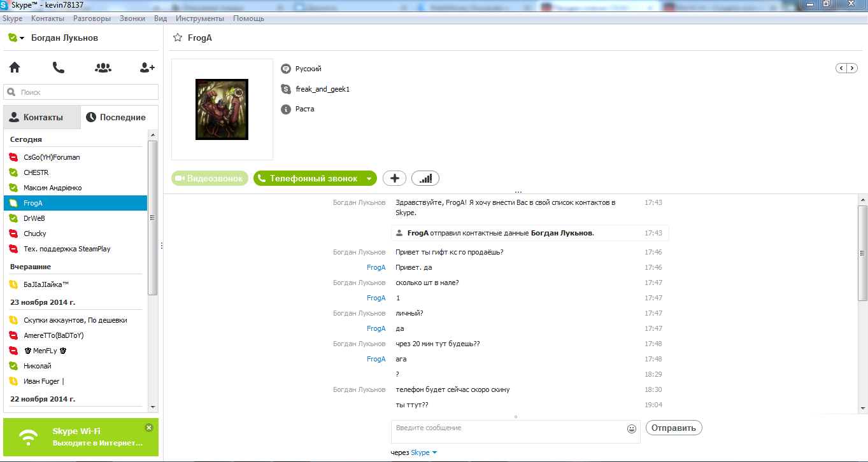Click the Сегодня group header
Screen dimensions: 868x462
(x=26, y=139)
